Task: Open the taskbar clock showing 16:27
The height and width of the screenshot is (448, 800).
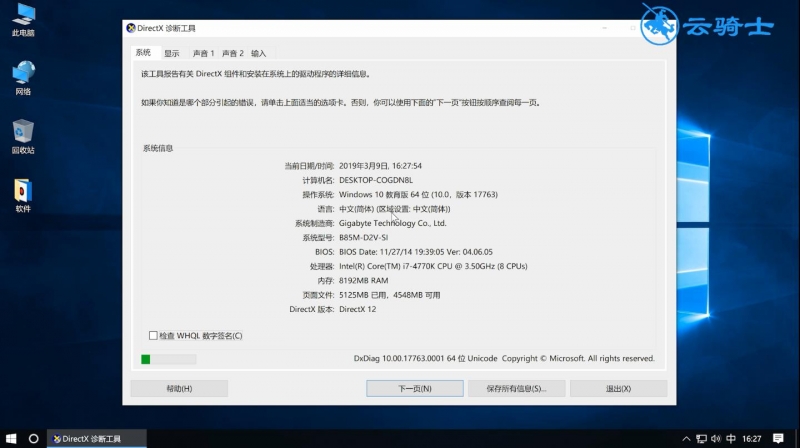Action: [x=752, y=439]
